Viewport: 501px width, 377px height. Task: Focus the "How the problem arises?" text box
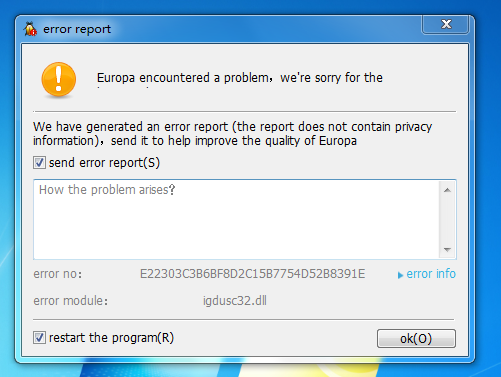[236, 219]
